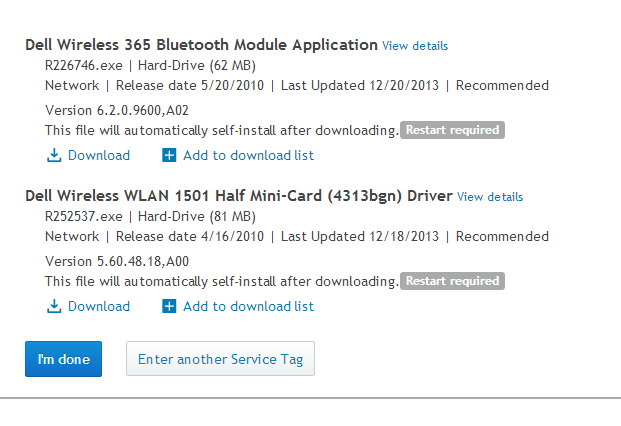Click the blue plus icon under Bluetooth Module Application
The height and width of the screenshot is (426, 621).
(169, 155)
